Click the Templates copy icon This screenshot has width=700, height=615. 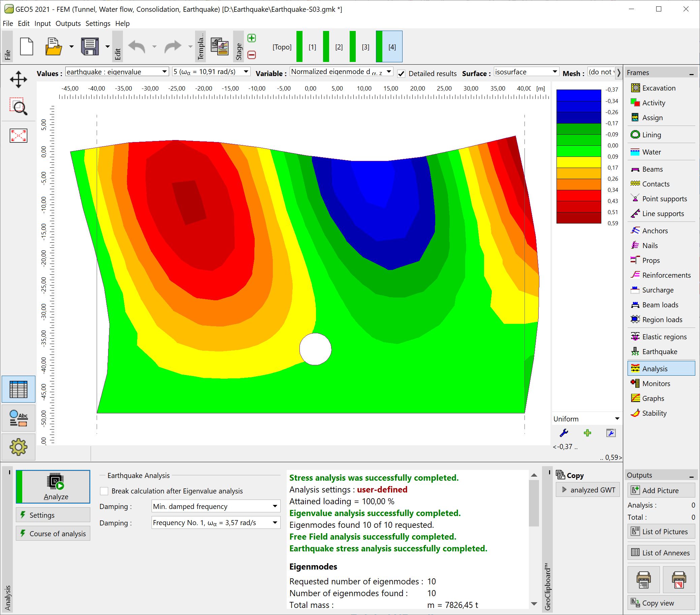click(220, 46)
